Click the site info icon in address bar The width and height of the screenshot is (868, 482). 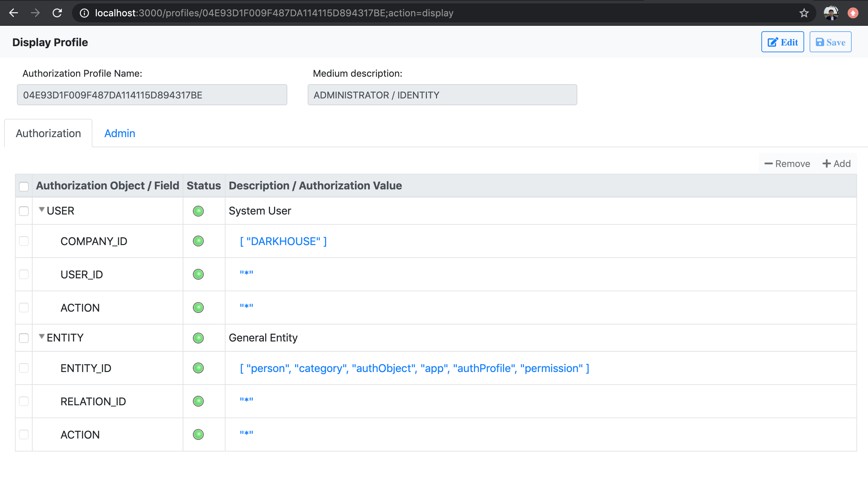[84, 13]
